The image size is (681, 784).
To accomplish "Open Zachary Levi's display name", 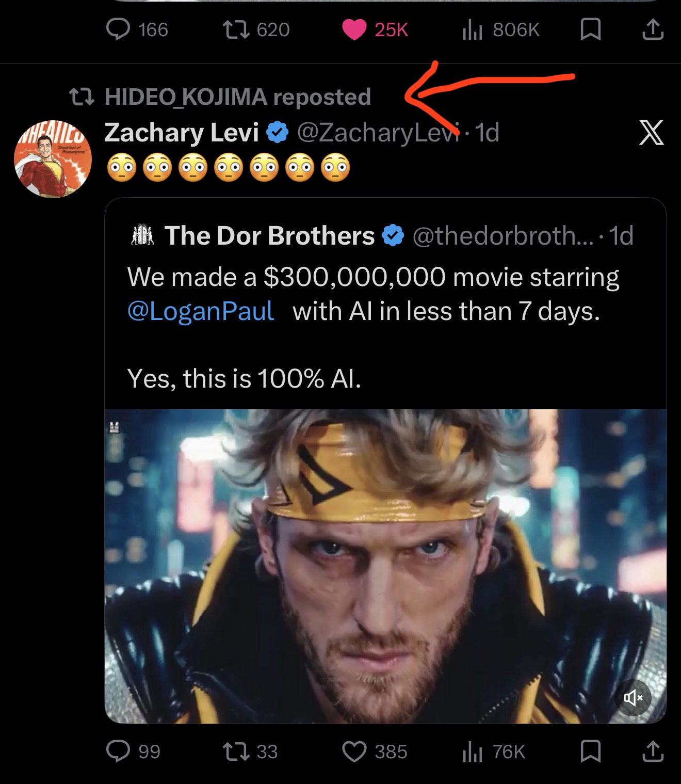I will click(x=181, y=133).
